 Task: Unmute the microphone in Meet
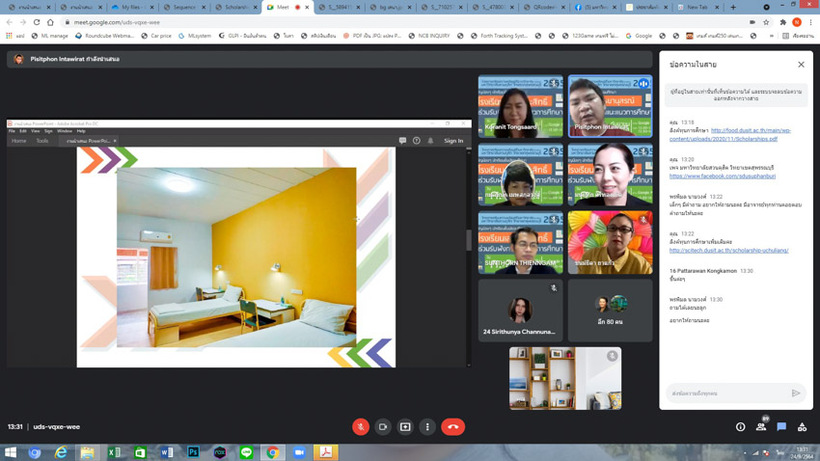pyautogui.click(x=360, y=426)
